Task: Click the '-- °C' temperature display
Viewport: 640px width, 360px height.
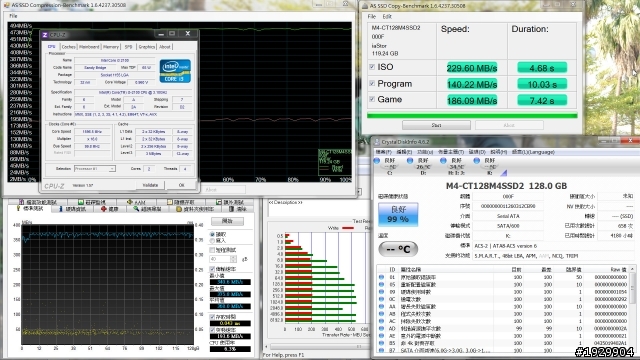Action: pyautogui.click(x=398, y=249)
